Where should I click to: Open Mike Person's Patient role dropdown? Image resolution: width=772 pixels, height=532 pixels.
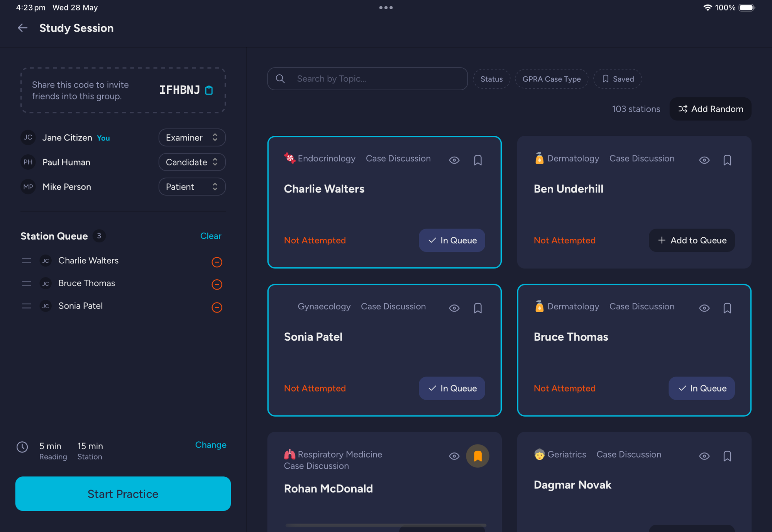click(x=192, y=187)
